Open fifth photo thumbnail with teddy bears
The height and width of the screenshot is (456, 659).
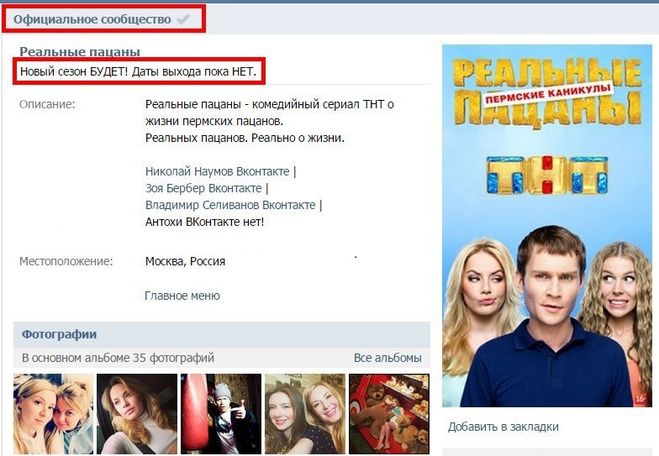tap(389, 414)
